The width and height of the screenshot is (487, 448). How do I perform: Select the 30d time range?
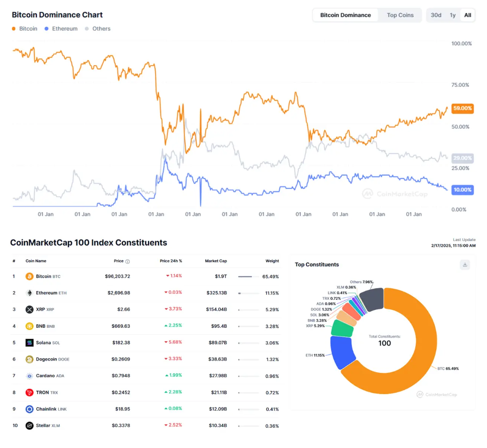click(x=436, y=15)
